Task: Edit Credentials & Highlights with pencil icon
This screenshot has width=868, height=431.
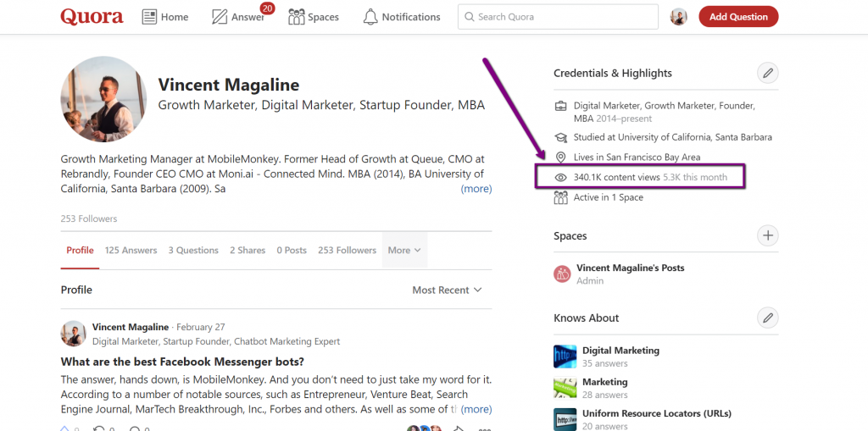Action: (x=768, y=73)
